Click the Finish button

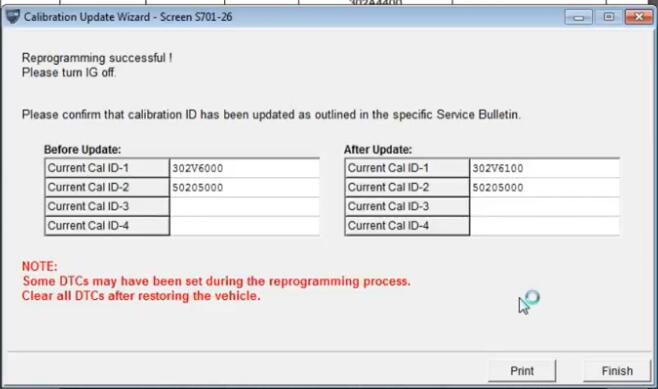click(x=617, y=371)
